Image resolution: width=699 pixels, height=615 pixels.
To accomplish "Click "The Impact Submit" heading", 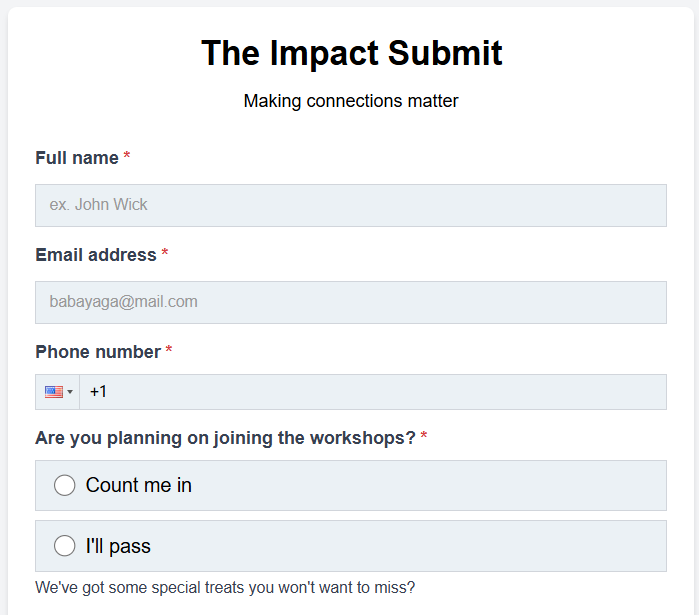I will (x=351, y=53).
